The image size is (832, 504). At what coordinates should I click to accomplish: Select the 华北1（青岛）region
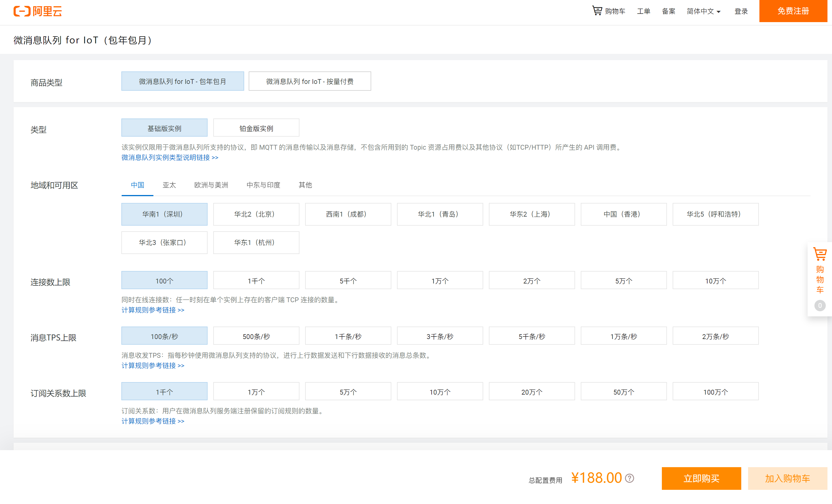440,214
